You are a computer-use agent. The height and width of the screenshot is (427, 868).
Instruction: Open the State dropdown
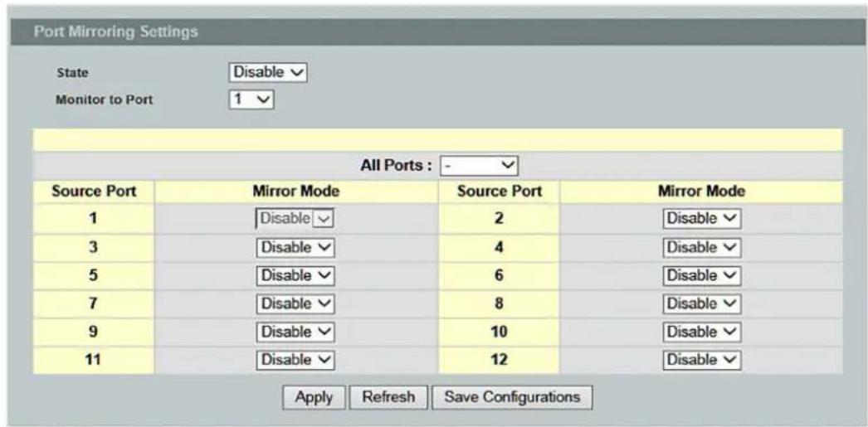pos(268,72)
